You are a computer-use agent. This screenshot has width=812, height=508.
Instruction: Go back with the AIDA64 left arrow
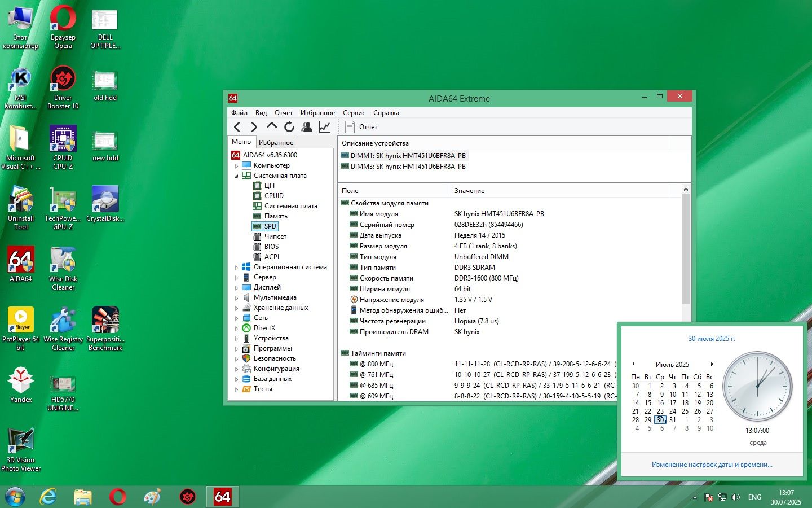pyautogui.click(x=237, y=127)
